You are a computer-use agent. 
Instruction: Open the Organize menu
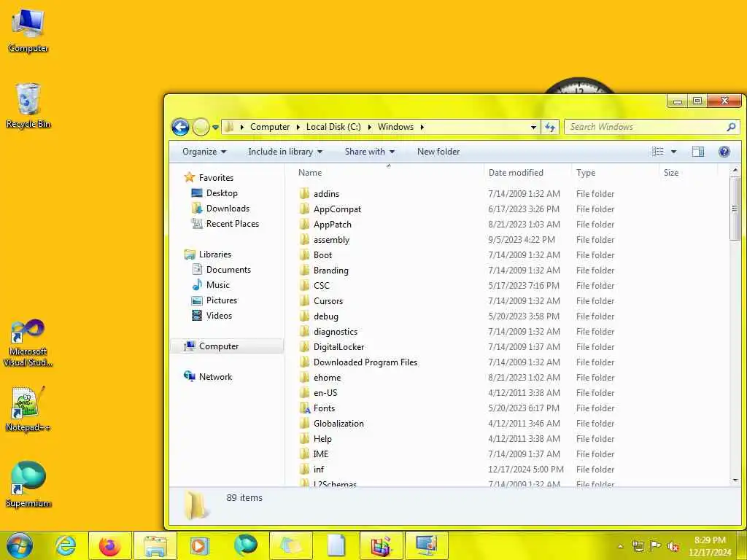tap(204, 152)
